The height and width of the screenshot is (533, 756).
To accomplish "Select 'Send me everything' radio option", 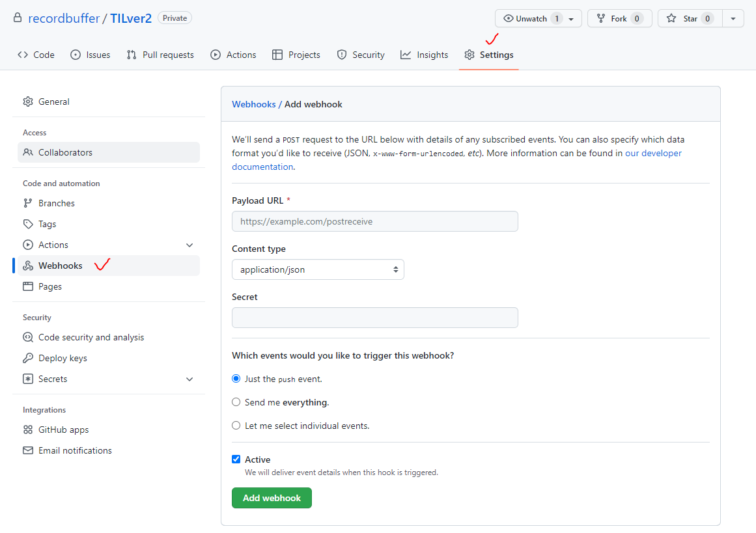I will click(236, 402).
